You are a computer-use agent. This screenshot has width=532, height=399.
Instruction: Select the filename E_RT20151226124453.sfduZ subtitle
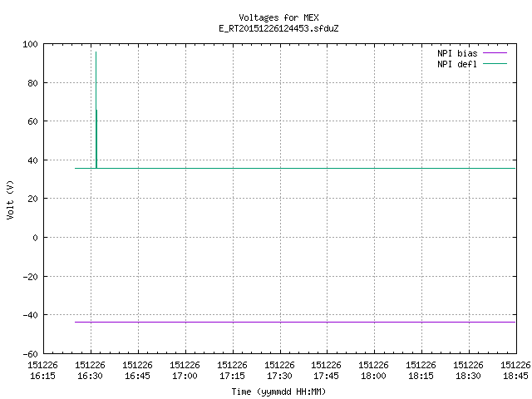pyautogui.click(x=278, y=28)
